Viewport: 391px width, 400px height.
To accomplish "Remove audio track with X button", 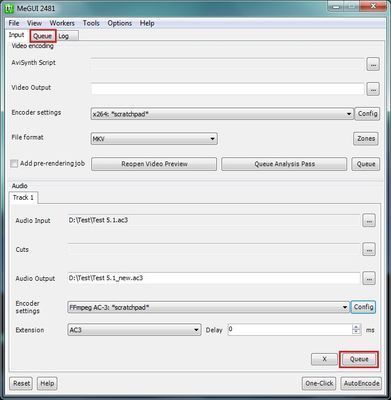I will pos(324,359).
